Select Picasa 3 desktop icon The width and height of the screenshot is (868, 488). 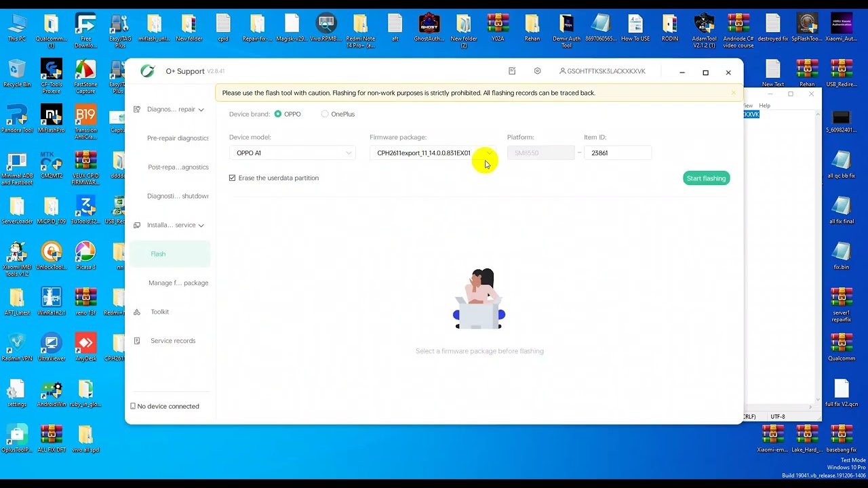[x=85, y=256]
